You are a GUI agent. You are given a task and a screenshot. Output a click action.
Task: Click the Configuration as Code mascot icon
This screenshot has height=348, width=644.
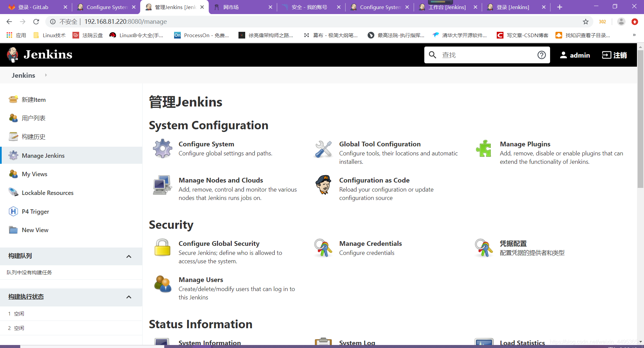click(323, 185)
